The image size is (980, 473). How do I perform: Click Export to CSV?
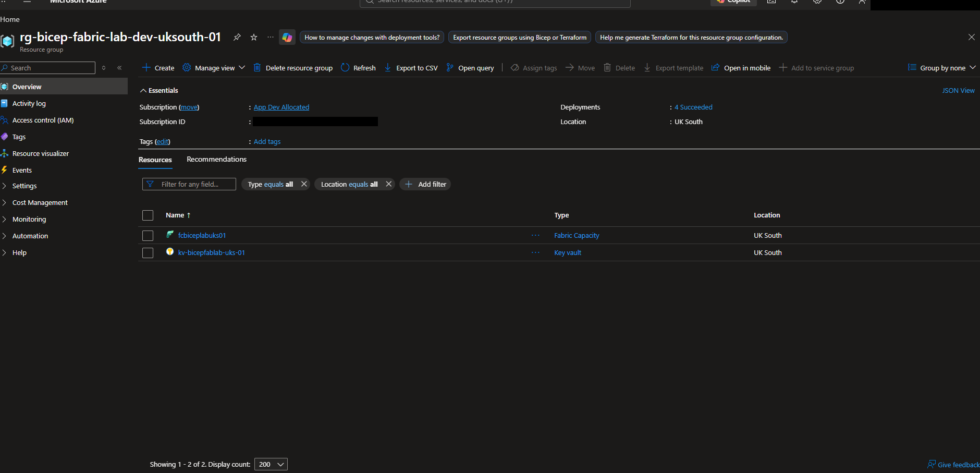[411, 68]
